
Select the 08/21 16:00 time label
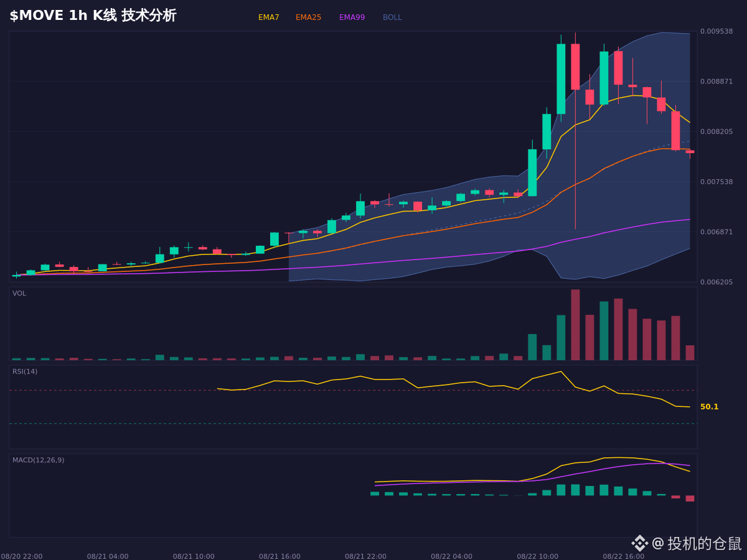click(280, 556)
